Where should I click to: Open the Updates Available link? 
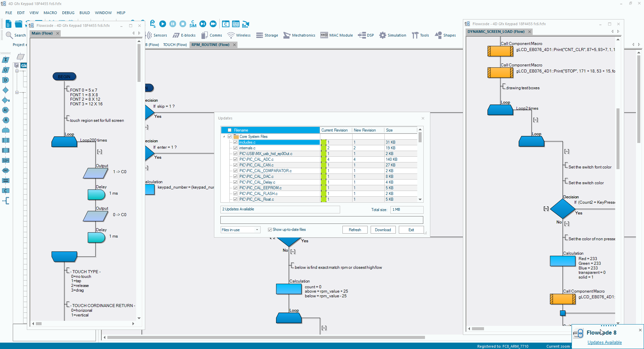[x=605, y=342]
